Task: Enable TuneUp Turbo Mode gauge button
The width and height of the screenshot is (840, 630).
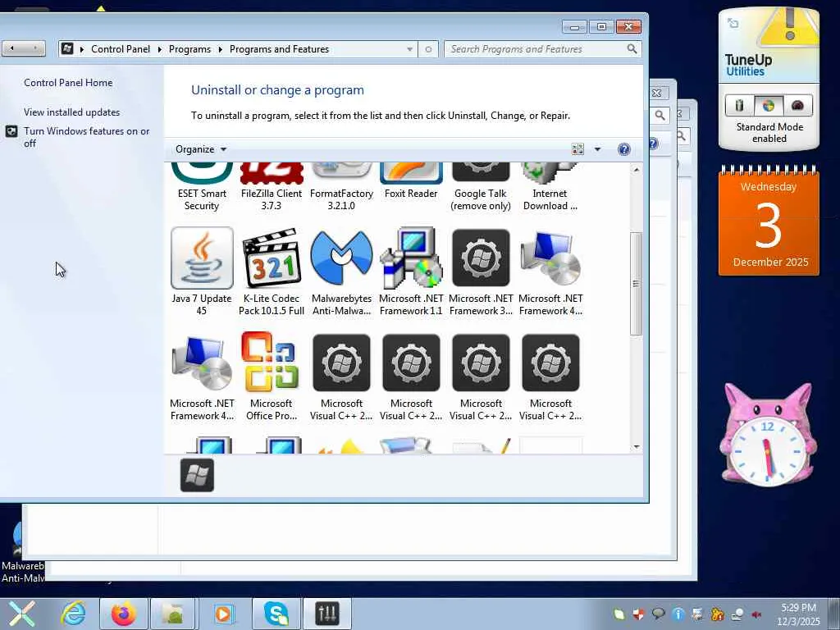Action: [797, 106]
